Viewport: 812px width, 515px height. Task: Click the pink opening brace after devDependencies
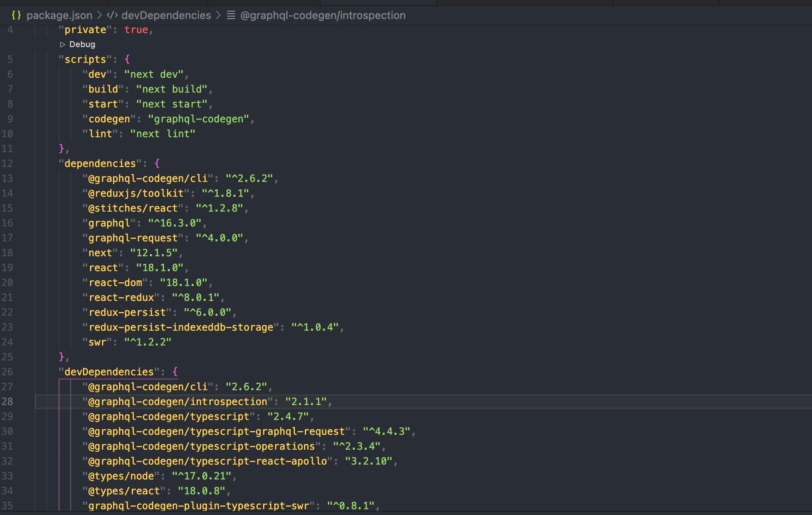pos(175,372)
